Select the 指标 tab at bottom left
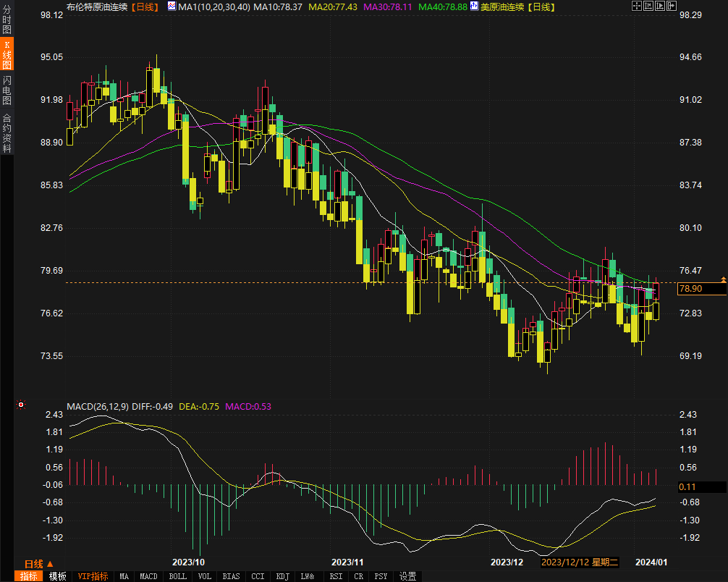Image resolution: width=728 pixels, height=582 pixels. coord(29,576)
